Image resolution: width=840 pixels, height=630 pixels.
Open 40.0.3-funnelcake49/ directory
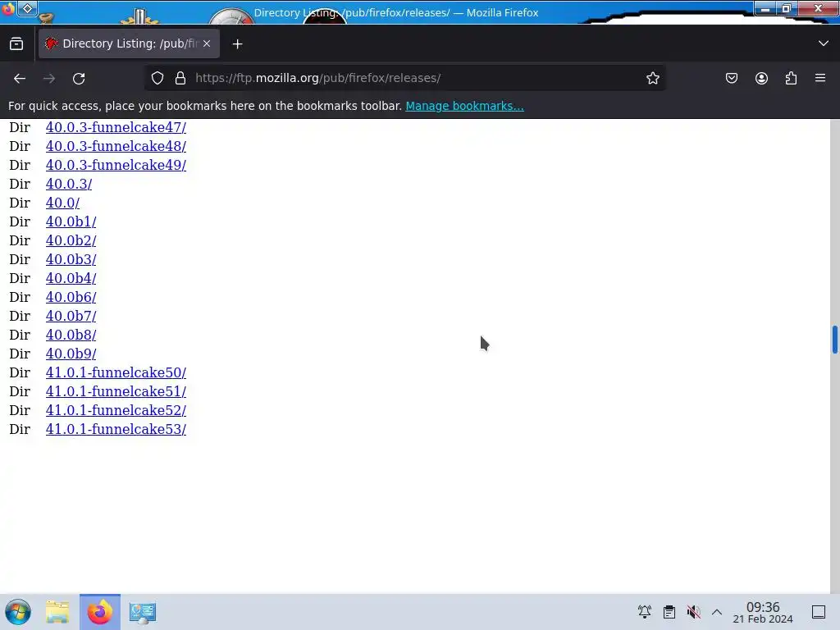pos(116,165)
